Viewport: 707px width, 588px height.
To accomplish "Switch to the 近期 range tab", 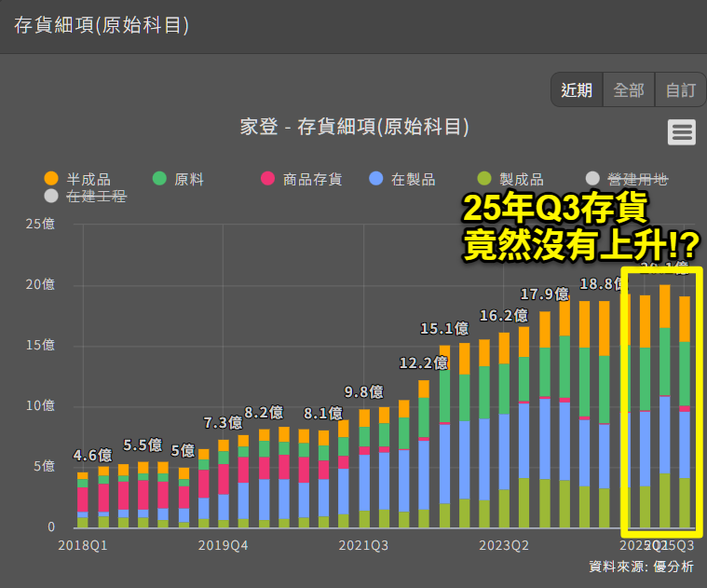I will coord(577,89).
